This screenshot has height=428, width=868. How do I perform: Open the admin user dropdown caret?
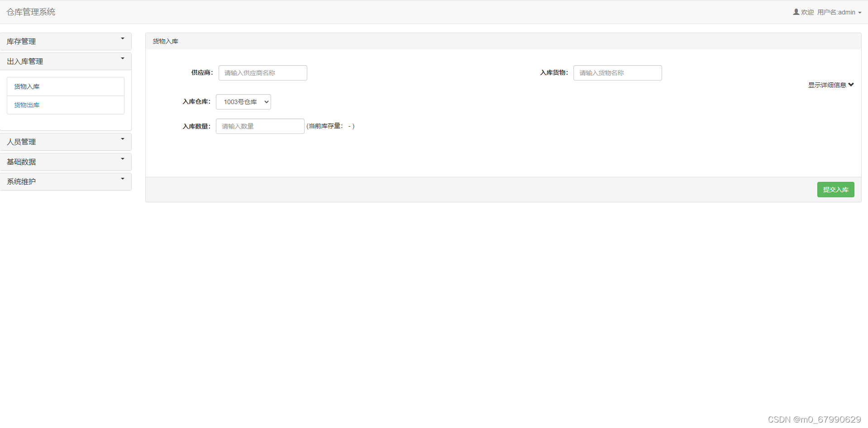pyautogui.click(x=860, y=13)
